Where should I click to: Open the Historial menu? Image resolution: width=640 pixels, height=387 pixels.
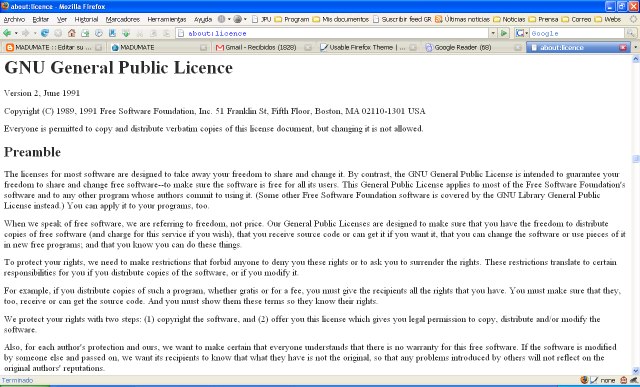(x=86, y=19)
